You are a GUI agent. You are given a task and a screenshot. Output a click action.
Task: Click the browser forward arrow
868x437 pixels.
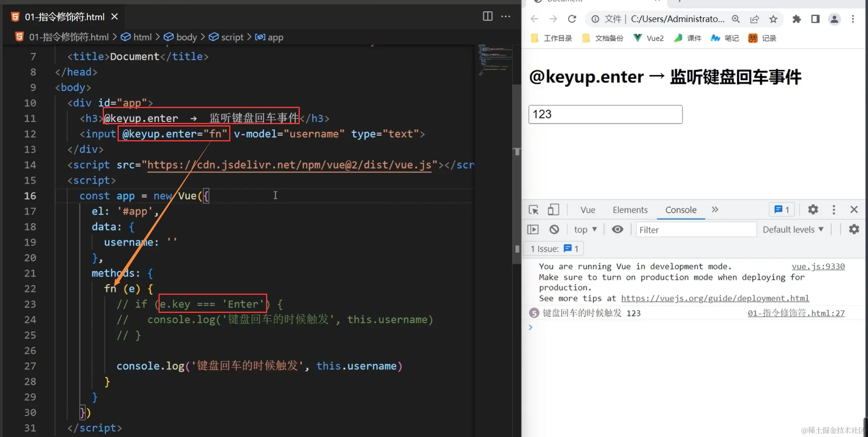click(x=553, y=19)
